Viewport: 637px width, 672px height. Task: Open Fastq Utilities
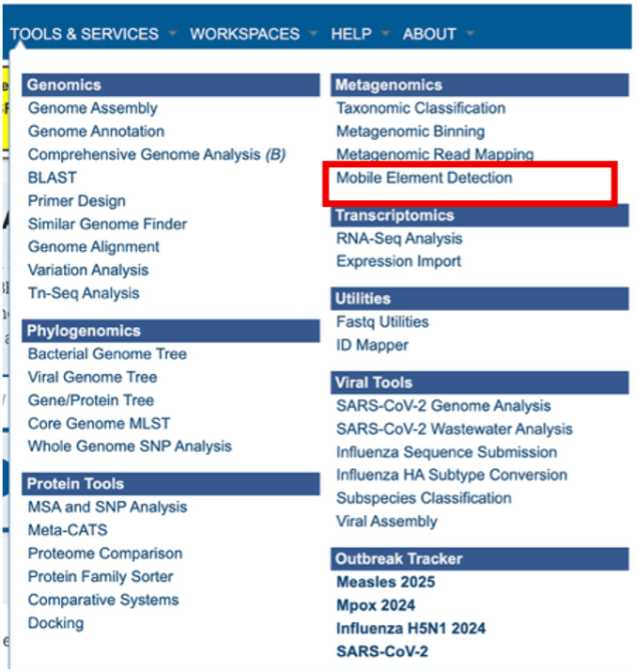pos(382,321)
